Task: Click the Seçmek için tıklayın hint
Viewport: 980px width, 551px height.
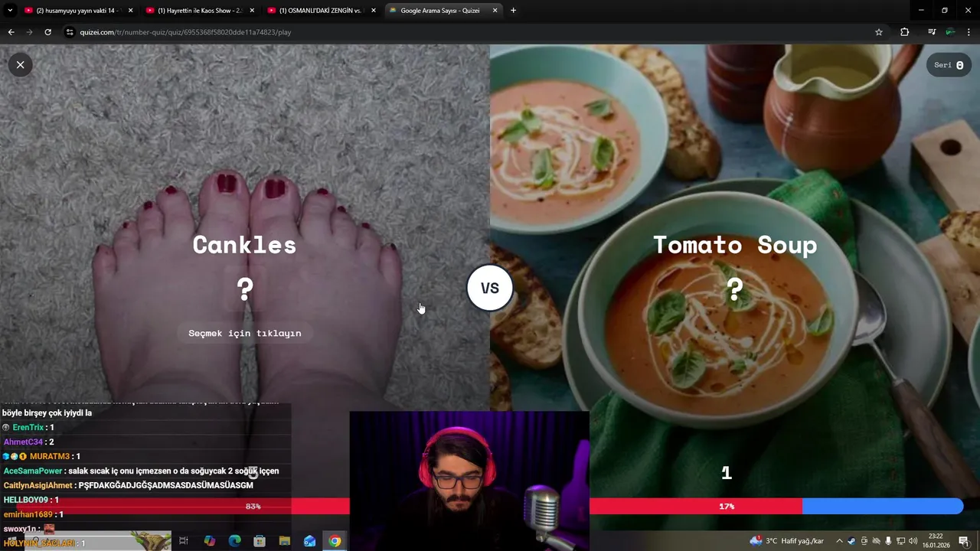Action: pos(244,333)
